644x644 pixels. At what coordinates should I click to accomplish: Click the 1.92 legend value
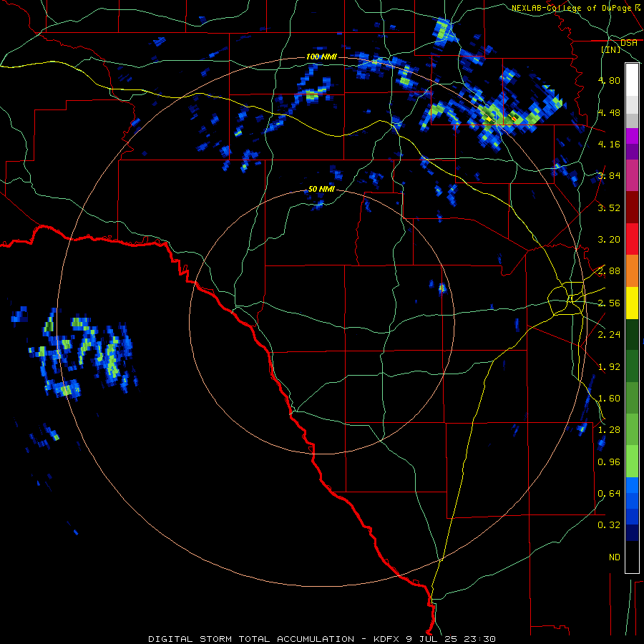pos(609,367)
